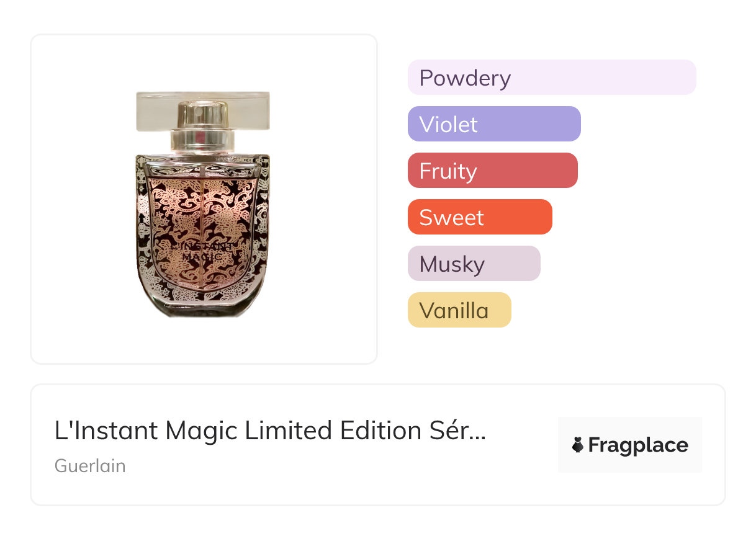
Task: Select the Violet accord bar
Action: [x=493, y=124]
